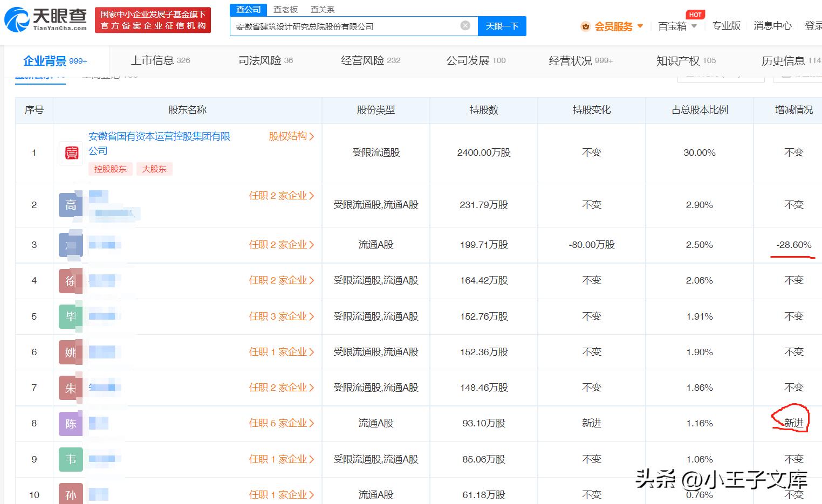Click shareholder 孙's avatar icon

click(70, 494)
